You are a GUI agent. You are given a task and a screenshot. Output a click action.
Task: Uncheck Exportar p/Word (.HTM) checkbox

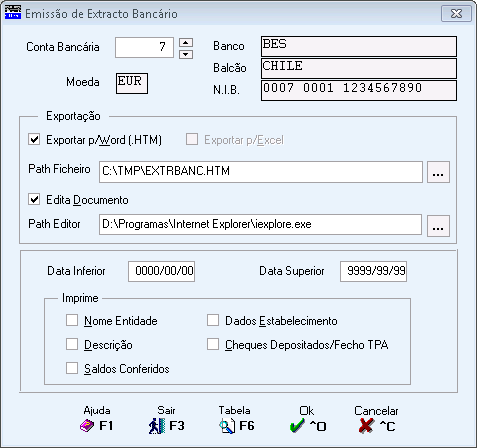click(34, 139)
